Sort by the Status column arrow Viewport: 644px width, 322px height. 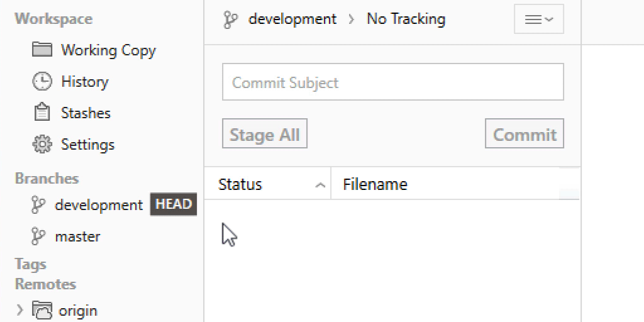[x=320, y=185]
